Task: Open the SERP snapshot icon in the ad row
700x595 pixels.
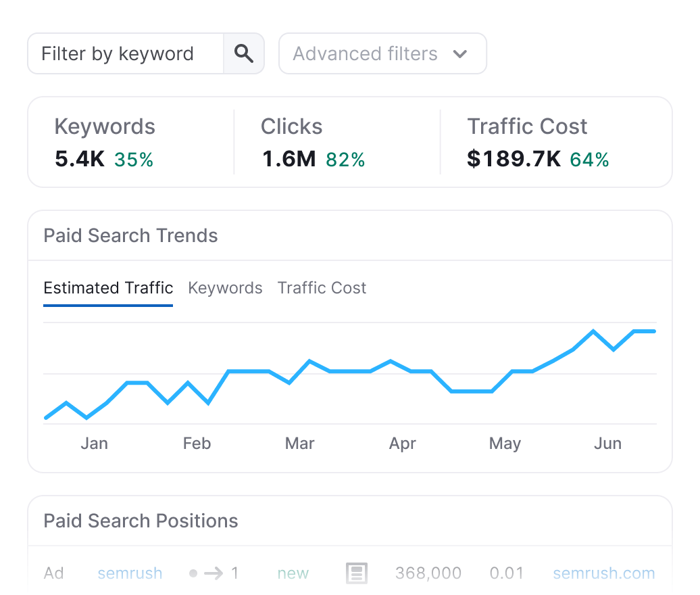Action: [x=356, y=573]
